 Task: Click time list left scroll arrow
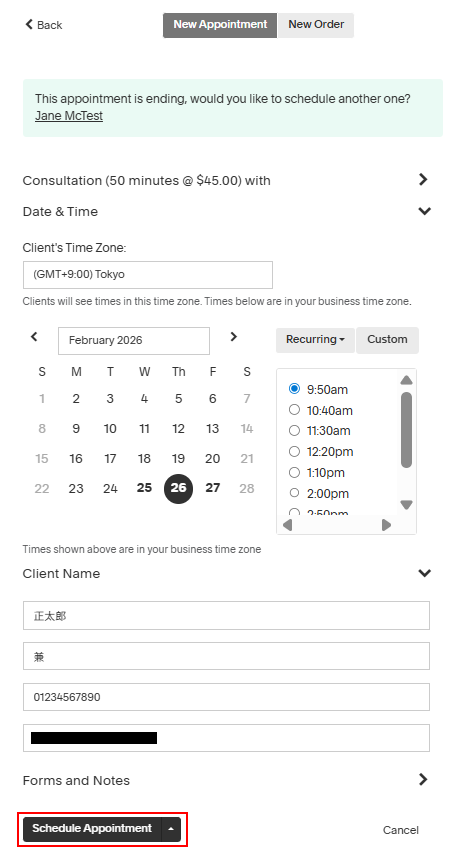coord(287,525)
